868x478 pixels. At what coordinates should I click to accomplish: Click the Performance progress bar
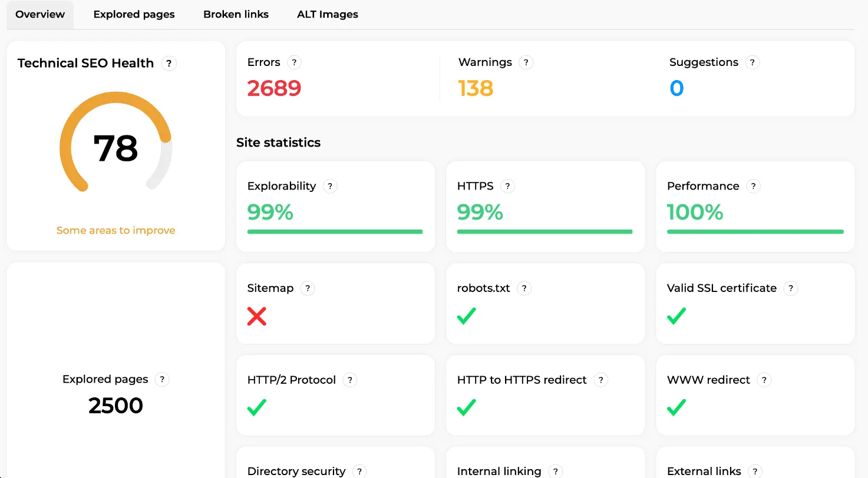(x=755, y=232)
